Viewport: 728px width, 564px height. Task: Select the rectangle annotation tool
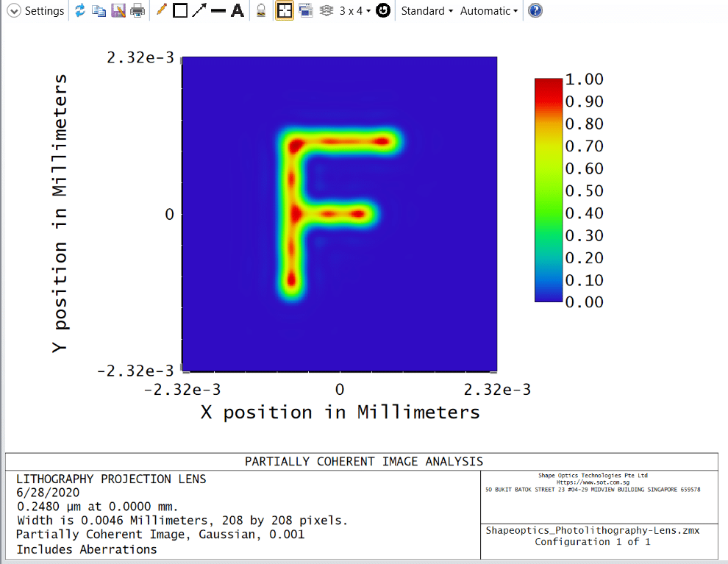pyautogui.click(x=179, y=10)
